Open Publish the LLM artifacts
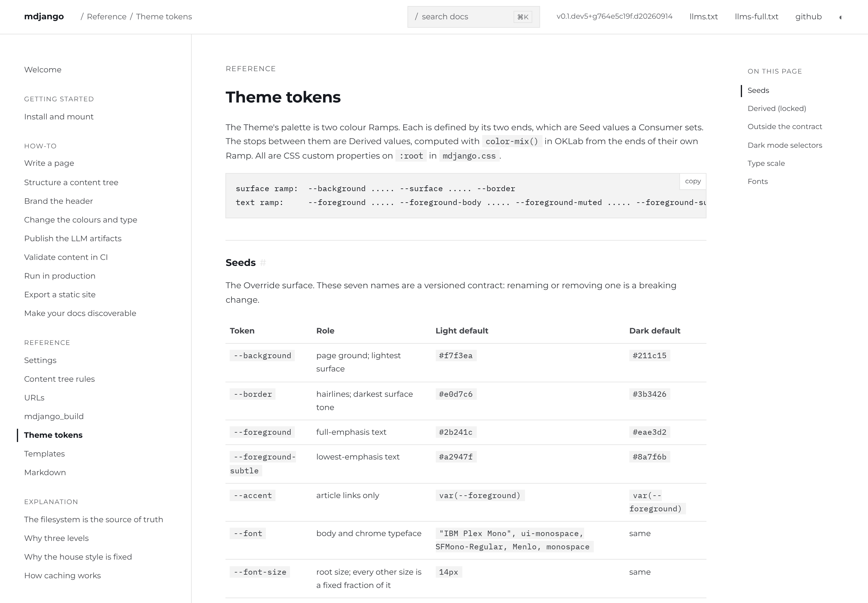This screenshot has width=868, height=603. click(x=73, y=238)
